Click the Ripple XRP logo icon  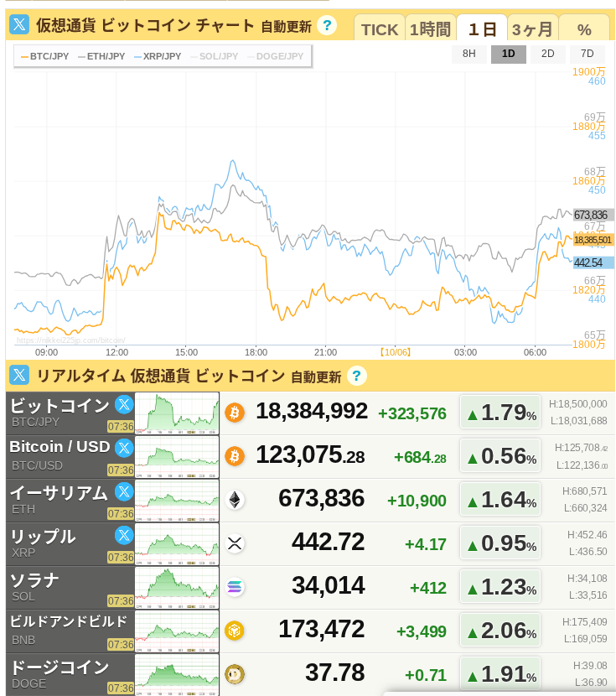235,543
